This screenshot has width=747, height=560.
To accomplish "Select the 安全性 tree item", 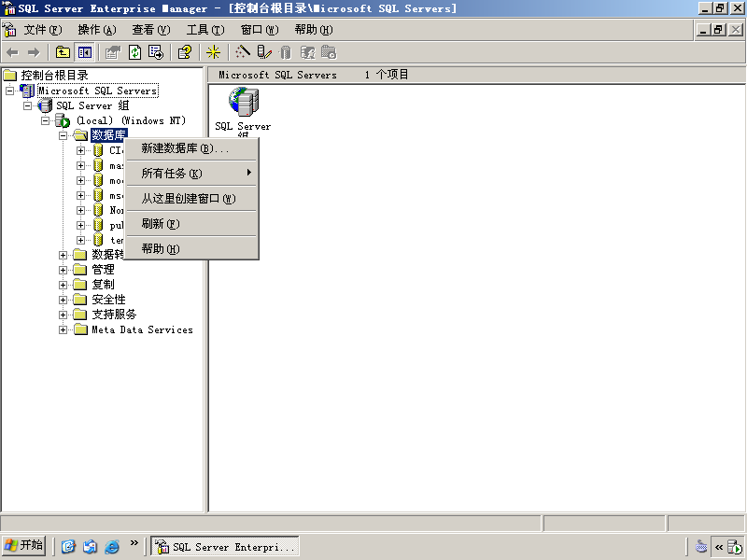I will point(108,300).
